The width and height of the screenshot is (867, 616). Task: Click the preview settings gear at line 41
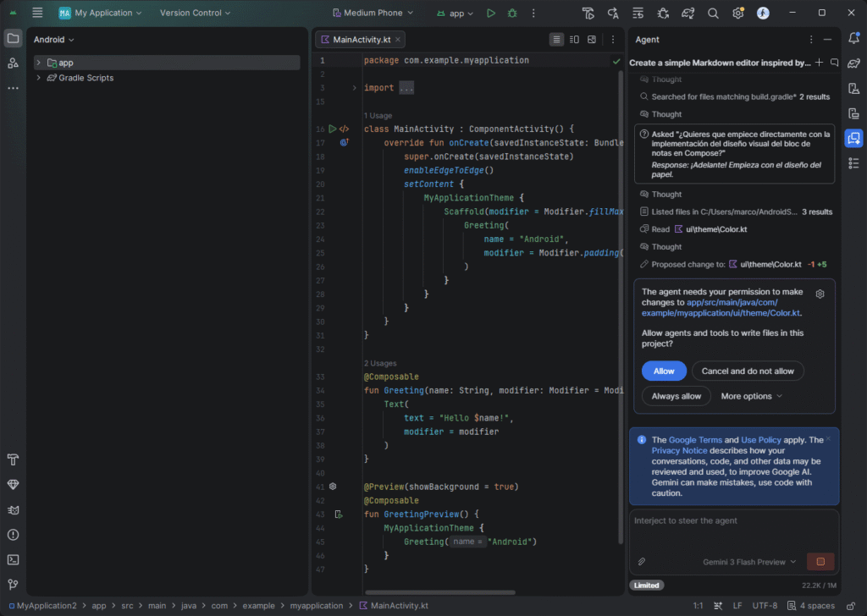[x=333, y=487]
